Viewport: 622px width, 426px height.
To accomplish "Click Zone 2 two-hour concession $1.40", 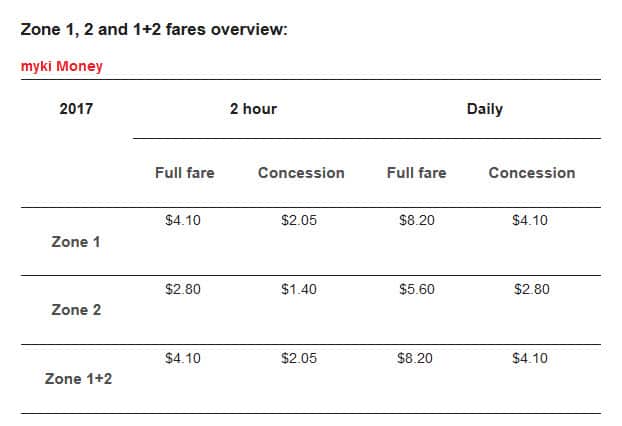I will click(x=299, y=290).
